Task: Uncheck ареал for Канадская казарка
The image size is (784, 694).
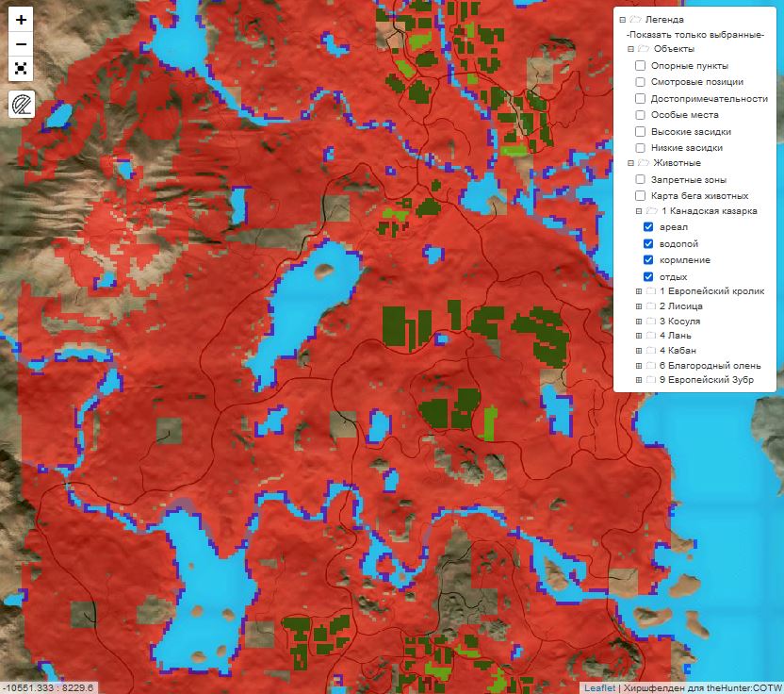Action: click(648, 226)
